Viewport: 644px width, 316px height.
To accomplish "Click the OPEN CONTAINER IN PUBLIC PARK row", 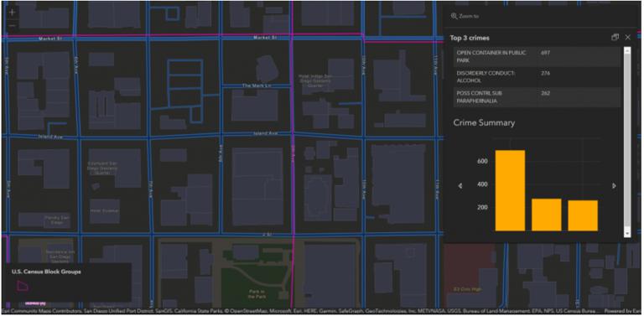I will pos(537,57).
